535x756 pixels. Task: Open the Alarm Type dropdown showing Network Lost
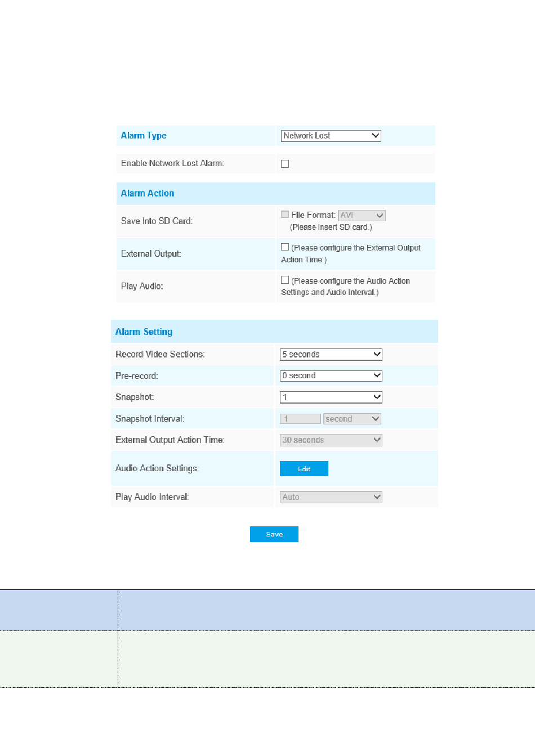point(331,136)
